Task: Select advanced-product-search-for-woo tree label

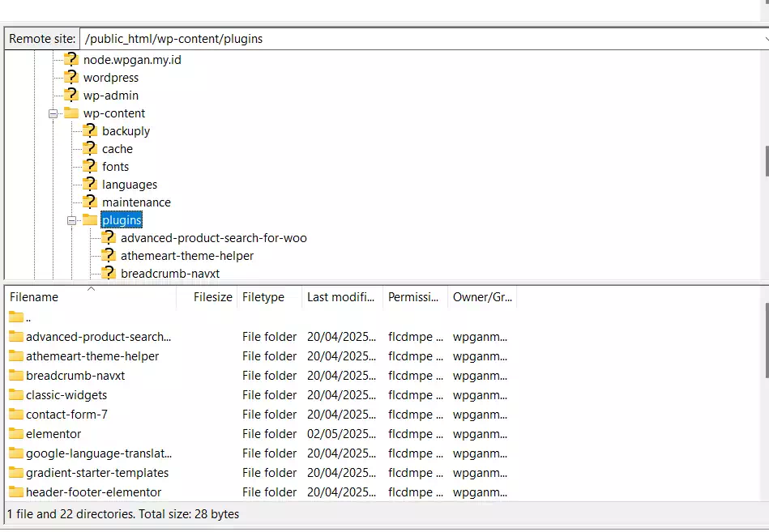Action: coord(214,237)
